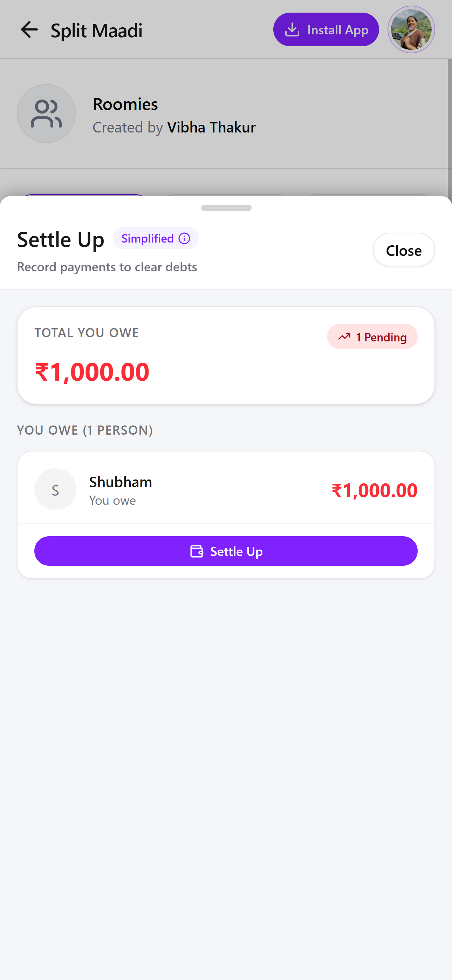The image size is (452, 980).
Task: Click the download icon in Install App
Action: pyautogui.click(x=292, y=30)
